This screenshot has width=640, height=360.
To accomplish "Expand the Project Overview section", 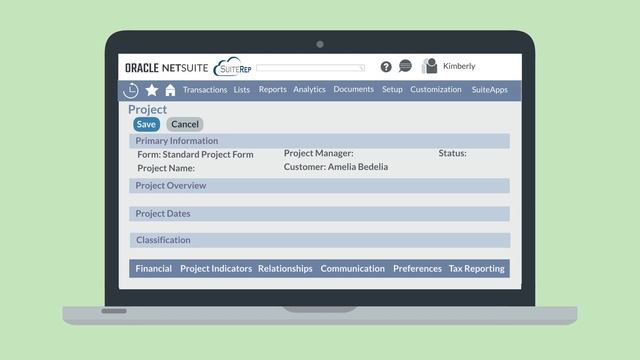I will tap(320, 186).
